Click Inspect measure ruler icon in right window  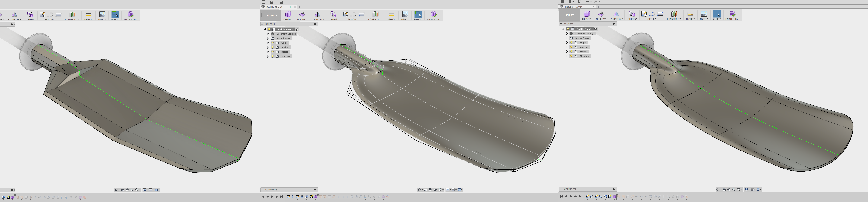690,14
